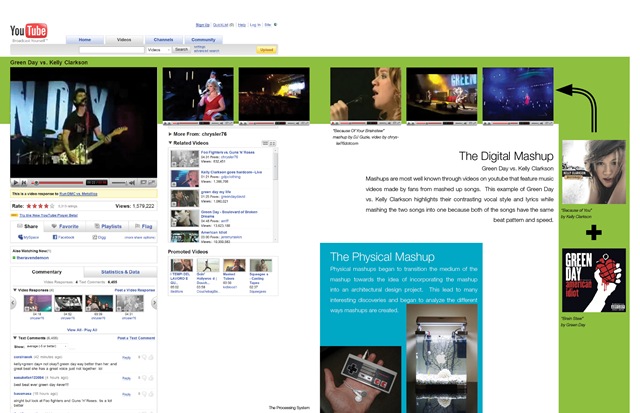Flag this video
Image resolution: width=640 pixels, height=413 pixels.
(x=143, y=226)
